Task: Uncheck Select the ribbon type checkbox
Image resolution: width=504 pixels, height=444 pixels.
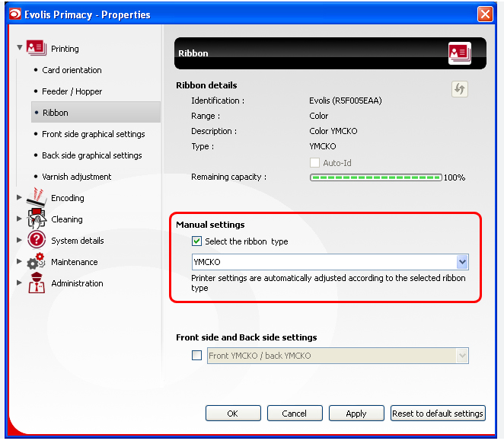Action: (196, 241)
